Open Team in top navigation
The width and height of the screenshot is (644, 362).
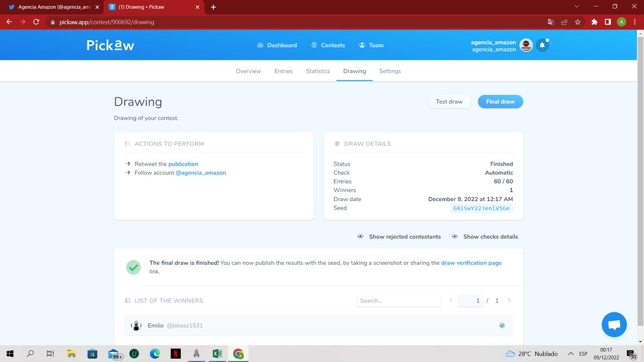pyautogui.click(x=371, y=46)
